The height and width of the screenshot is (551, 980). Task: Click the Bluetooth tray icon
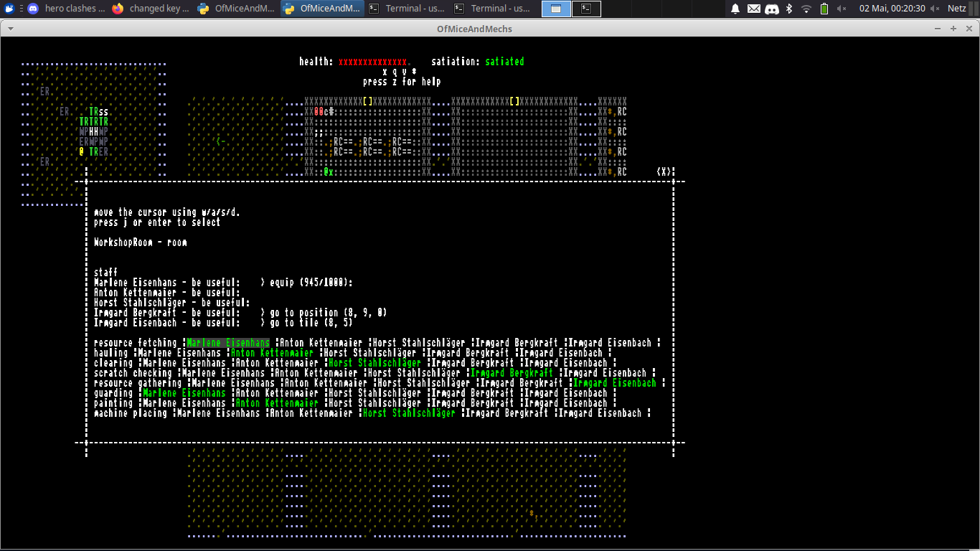[789, 9]
